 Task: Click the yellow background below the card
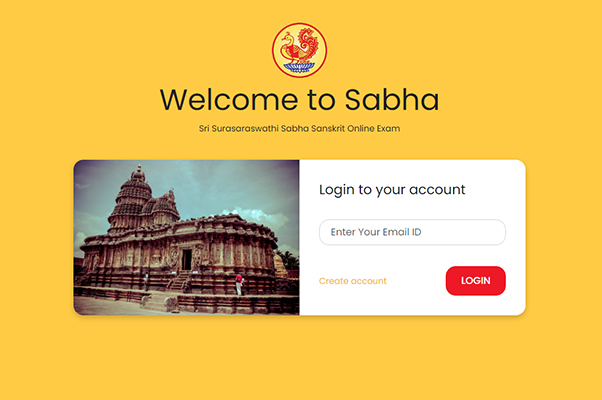click(299, 357)
